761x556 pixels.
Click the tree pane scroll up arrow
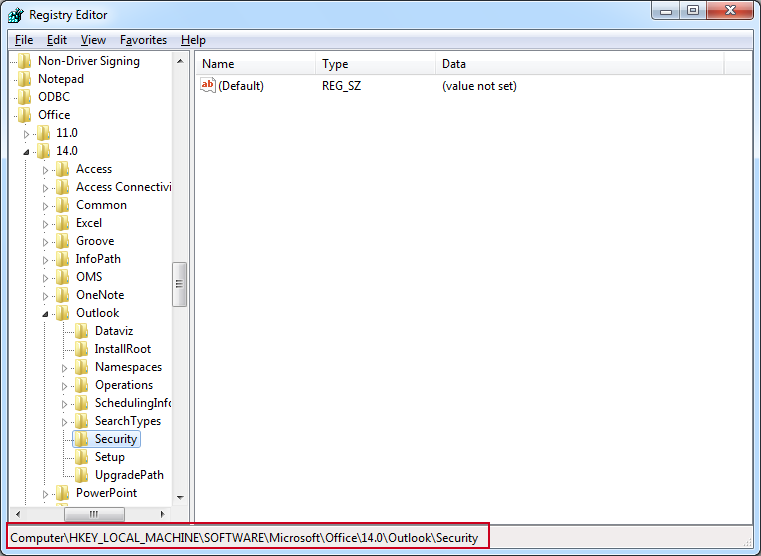(180, 61)
